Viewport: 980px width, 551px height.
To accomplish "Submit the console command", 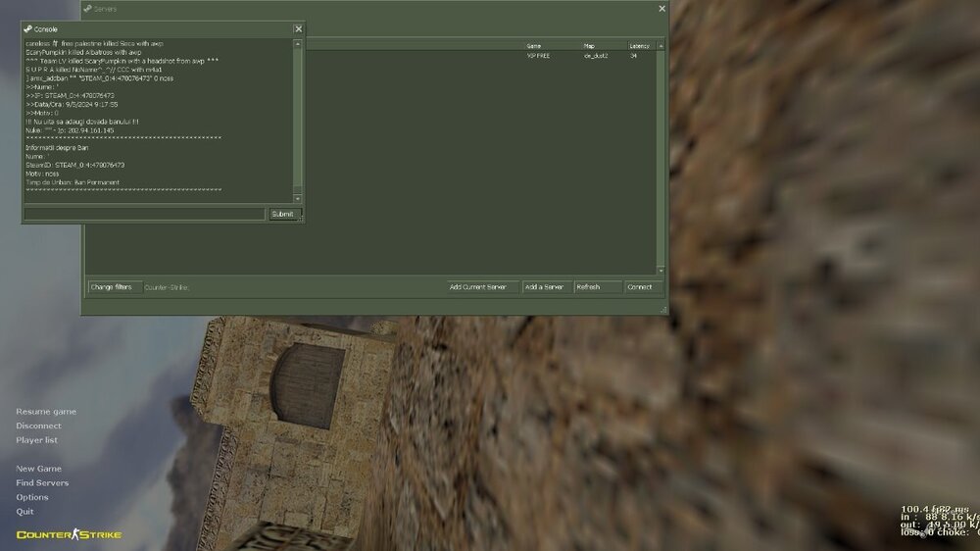I will click(x=282, y=214).
